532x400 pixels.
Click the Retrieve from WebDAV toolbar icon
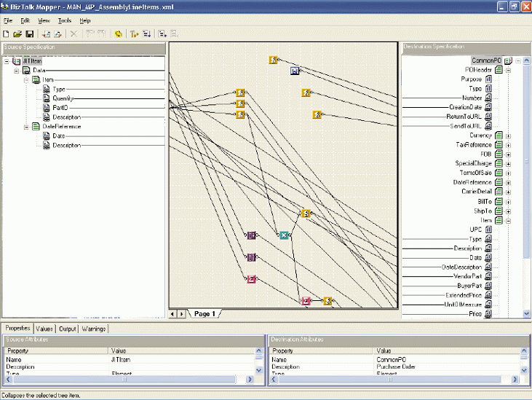pos(46,34)
